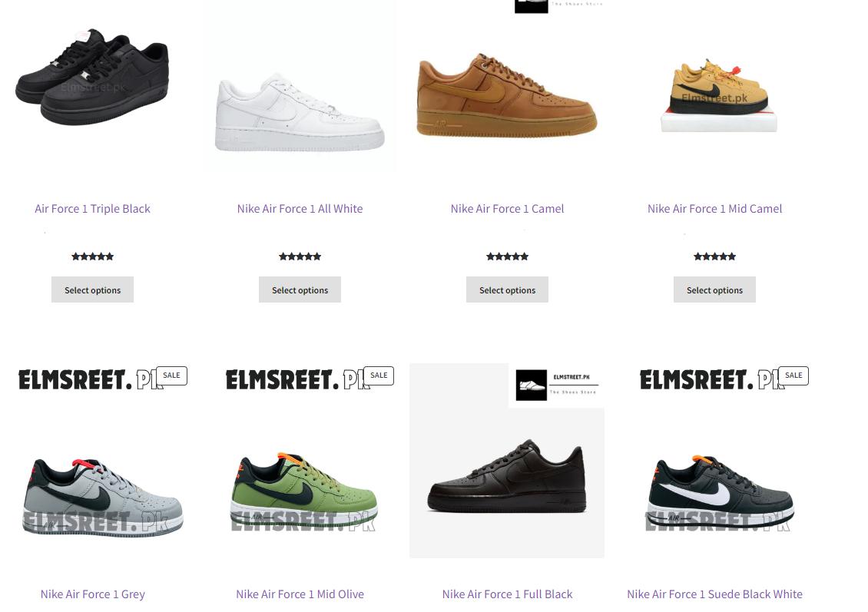This screenshot has width=868, height=612.
Task: Open Nike Air Force 1 All White link
Action: [x=300, y=209]
